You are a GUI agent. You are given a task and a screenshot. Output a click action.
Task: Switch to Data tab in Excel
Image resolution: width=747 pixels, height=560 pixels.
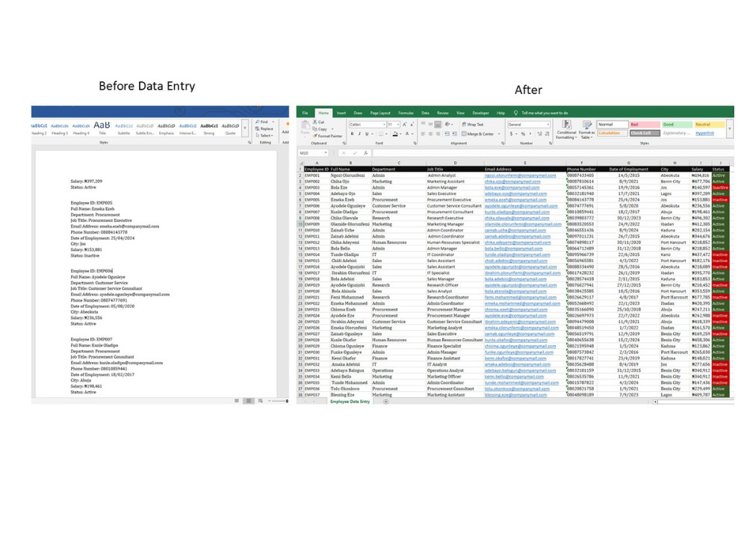[426, 113]
